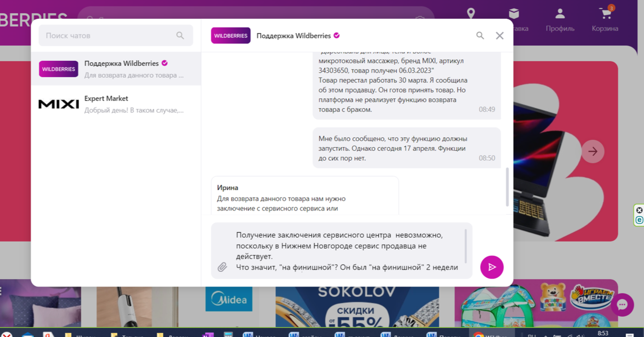Click the carousel next arrow on the laptop banner
The height and width of the screenshot is (337, 644).
[x=593, y=151]
